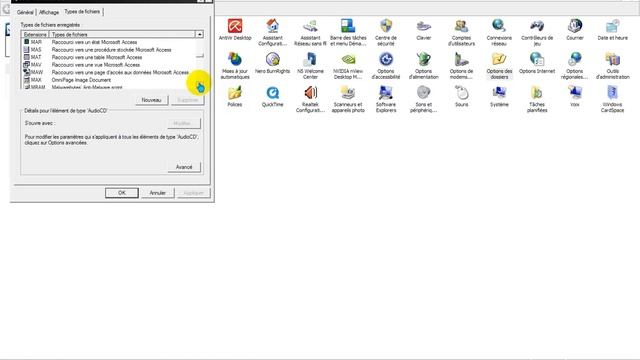Image resolution: width=640 pixels, height=360 pixels.
Task: Confirm the dialog with OK
Action: tap(122, 193)
